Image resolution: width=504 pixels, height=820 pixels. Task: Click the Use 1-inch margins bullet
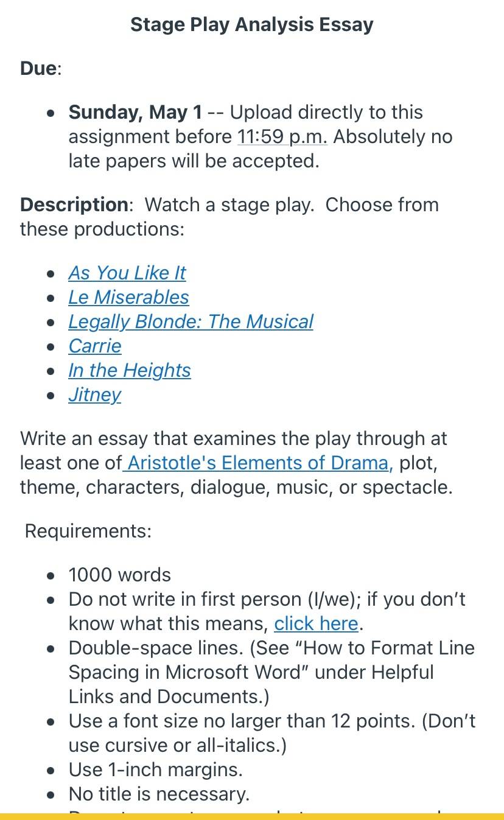coord(156,769)
